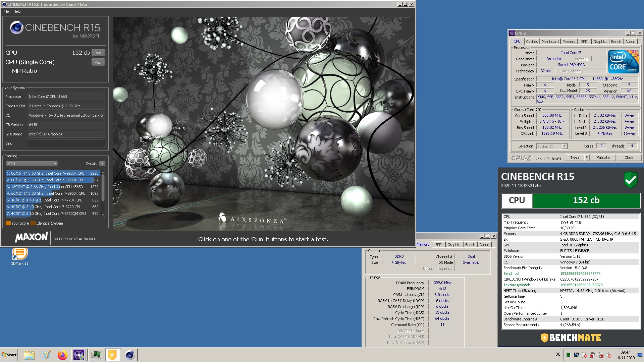The image size is (644, 362).
Task: Switch to BenchMate shield taskbar button
Action: pos(112,355)
